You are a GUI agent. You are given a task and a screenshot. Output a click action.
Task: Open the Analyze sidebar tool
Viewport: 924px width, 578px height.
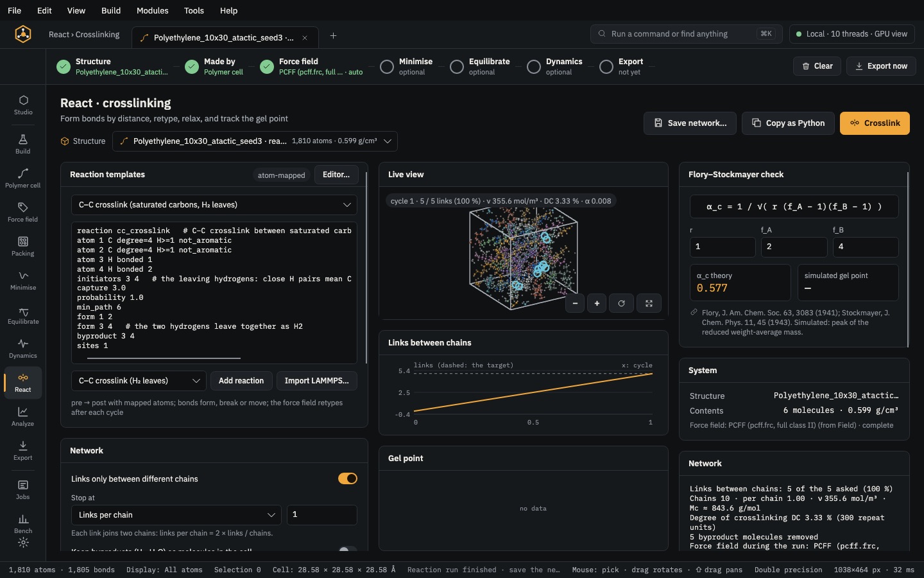pos(23,416)
